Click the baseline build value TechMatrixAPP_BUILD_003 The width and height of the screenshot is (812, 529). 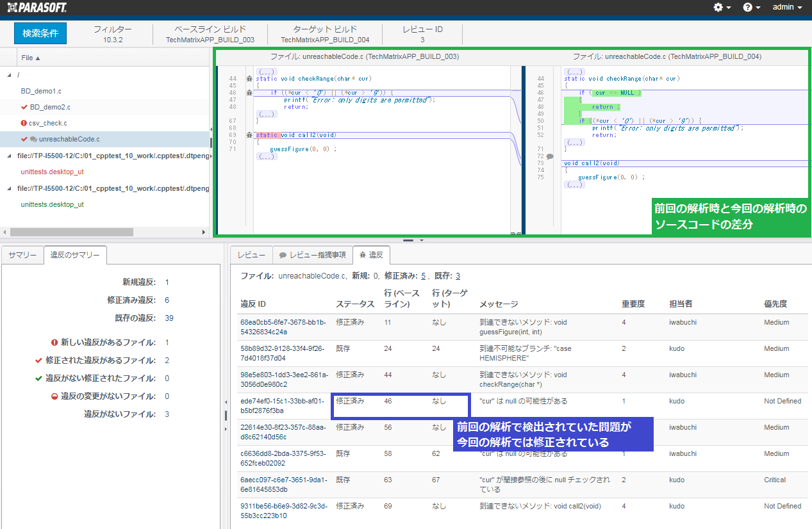(210, 40)
